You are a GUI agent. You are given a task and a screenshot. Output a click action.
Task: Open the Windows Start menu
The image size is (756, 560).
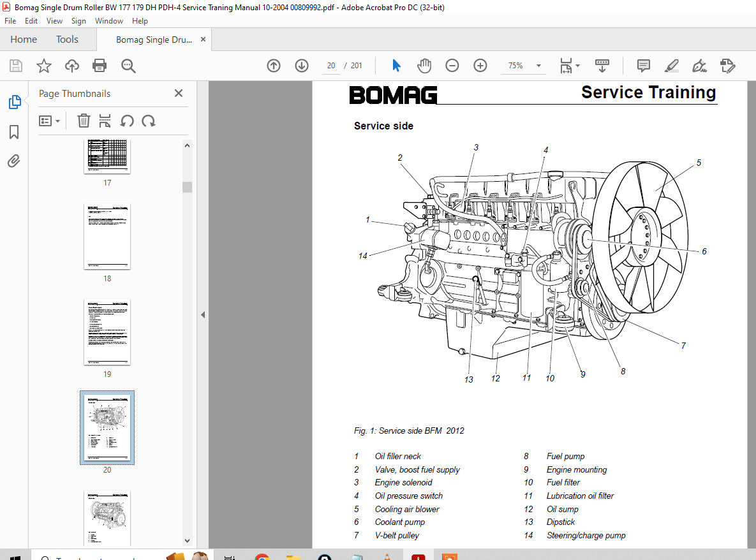coord(15,557)
